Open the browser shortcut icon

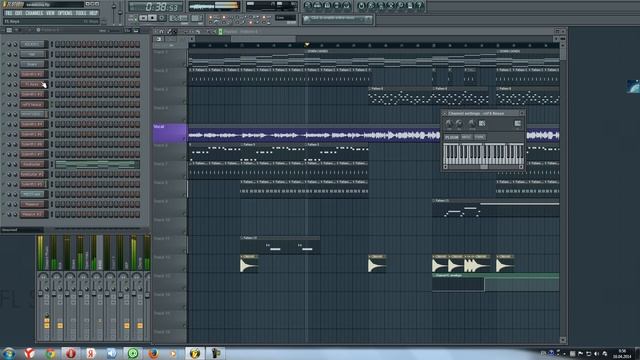coord(337,6)
